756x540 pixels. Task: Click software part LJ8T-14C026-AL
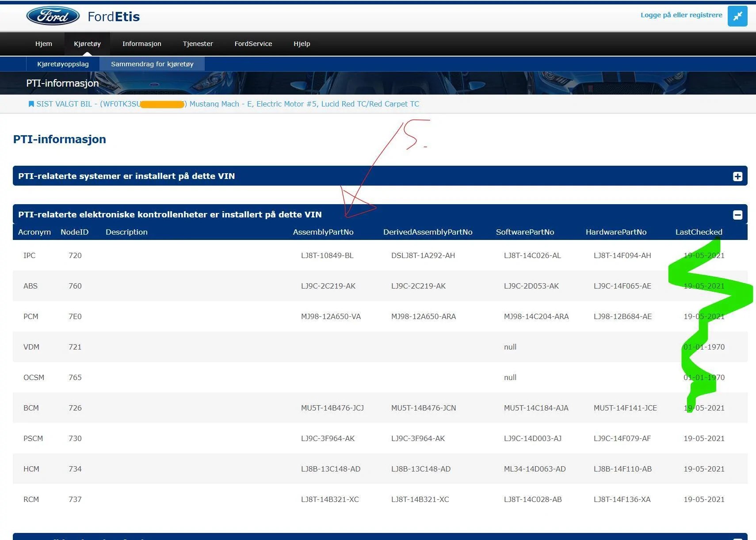[532, 255]
